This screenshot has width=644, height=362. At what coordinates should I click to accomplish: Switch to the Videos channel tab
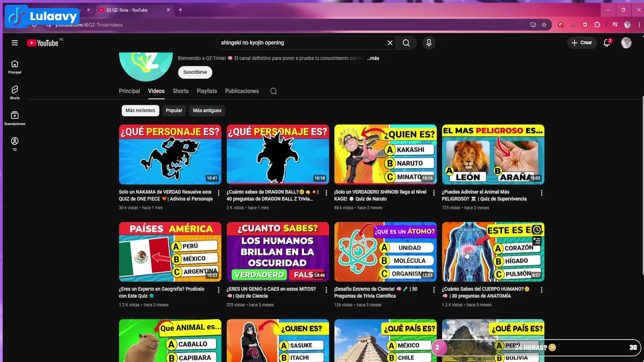click(x=156, y=91)
